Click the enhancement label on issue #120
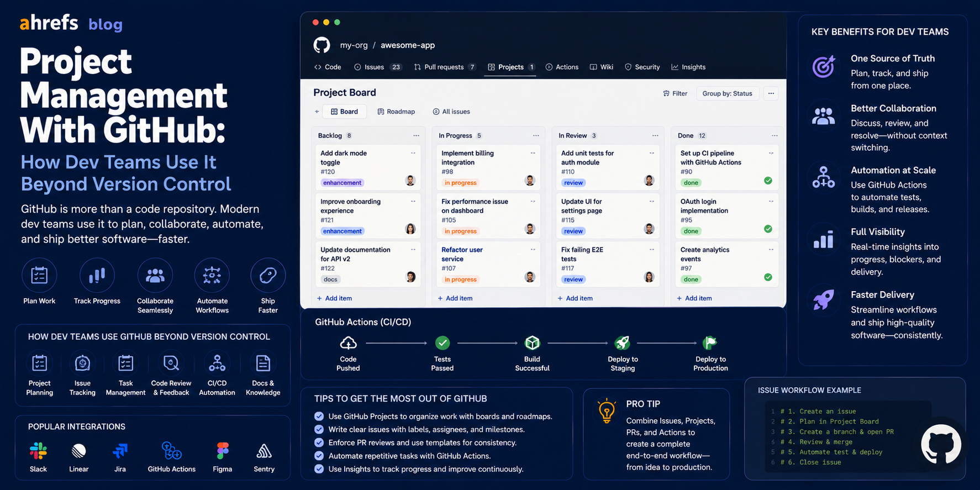This screenshot has width=980, height=490. tap(343, 183)
